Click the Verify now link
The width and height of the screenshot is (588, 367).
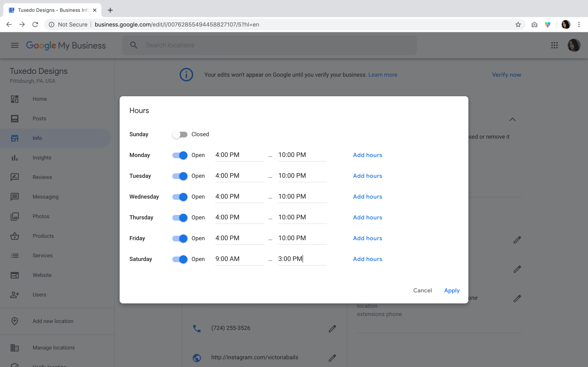[506, 75]
